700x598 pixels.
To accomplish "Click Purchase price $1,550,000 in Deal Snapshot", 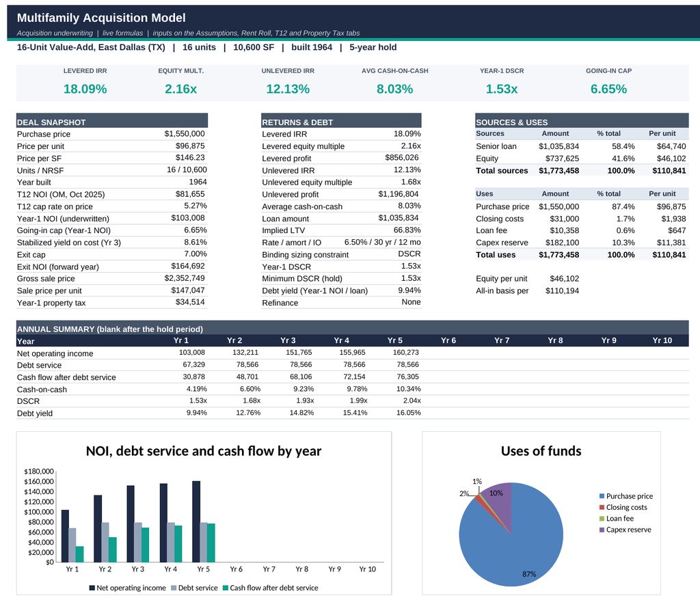I will click(x=185, y=134).
